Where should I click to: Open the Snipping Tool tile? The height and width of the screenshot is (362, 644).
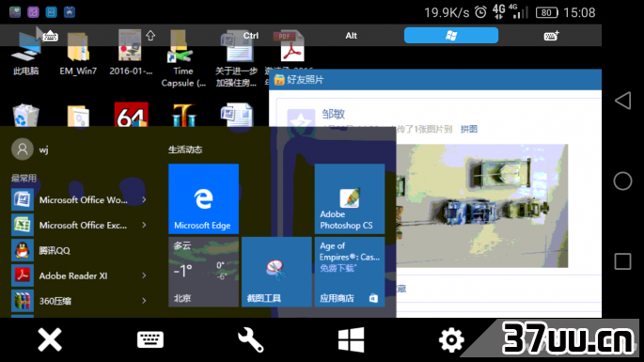pyautogui.click(x=276, y=272)
